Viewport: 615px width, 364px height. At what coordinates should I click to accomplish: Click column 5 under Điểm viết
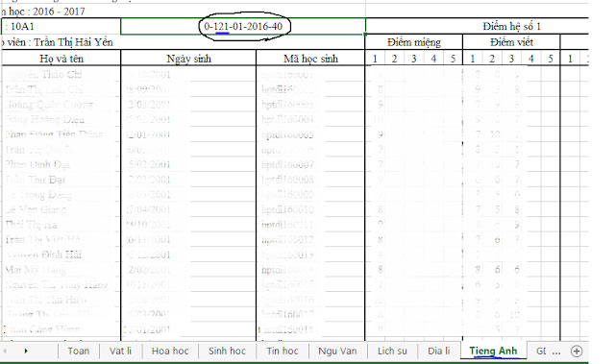(551, 59)
